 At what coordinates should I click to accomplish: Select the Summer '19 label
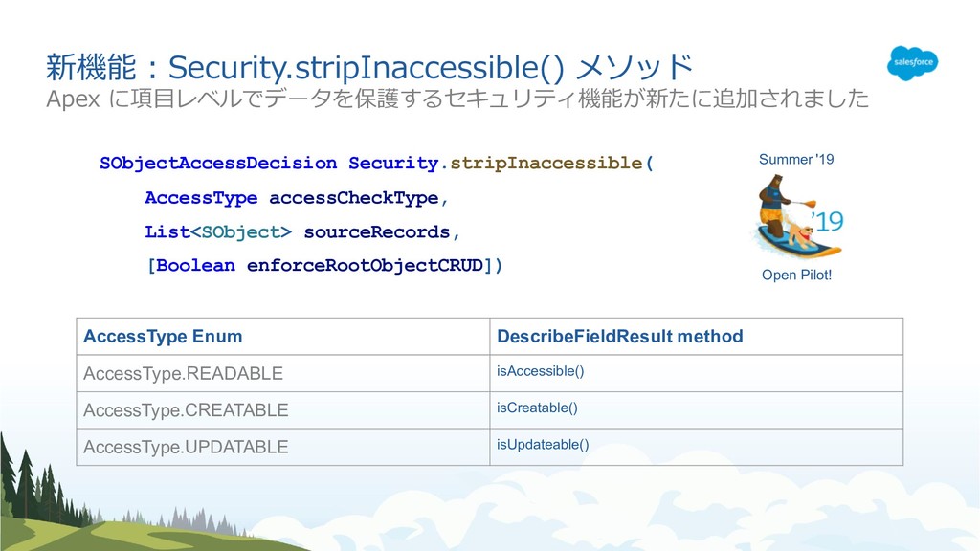click(x=796, y=160)
